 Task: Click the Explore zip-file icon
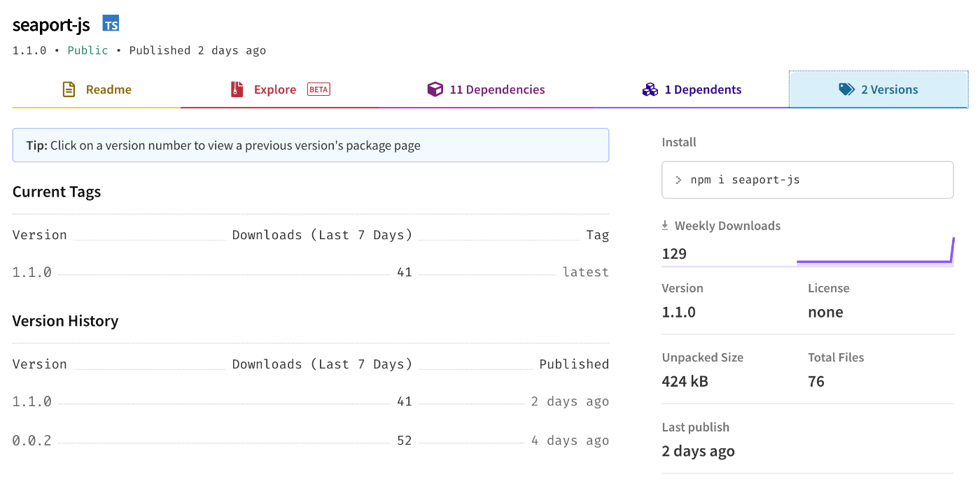click(237, 90)
